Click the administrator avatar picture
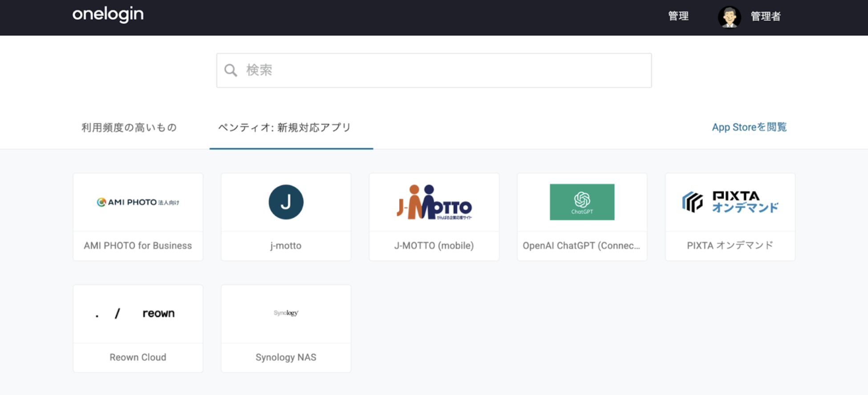Image resolution: width=868 pixels, height=395 pixels. click(729, 17)
